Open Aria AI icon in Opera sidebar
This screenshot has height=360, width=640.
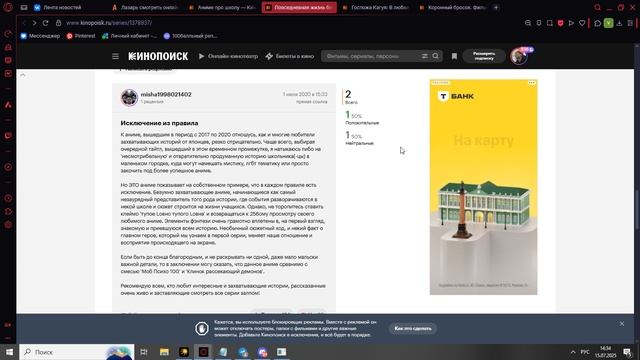tap(8, 105)
